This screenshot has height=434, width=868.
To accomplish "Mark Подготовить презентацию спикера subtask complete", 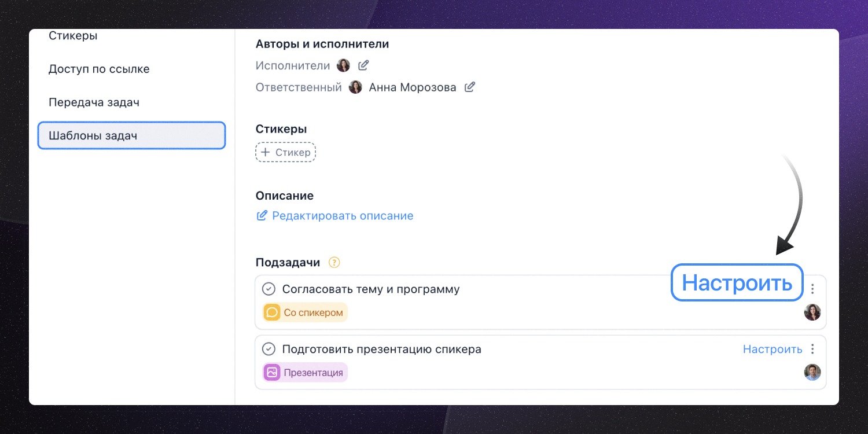I will click(x=269, y=349).
